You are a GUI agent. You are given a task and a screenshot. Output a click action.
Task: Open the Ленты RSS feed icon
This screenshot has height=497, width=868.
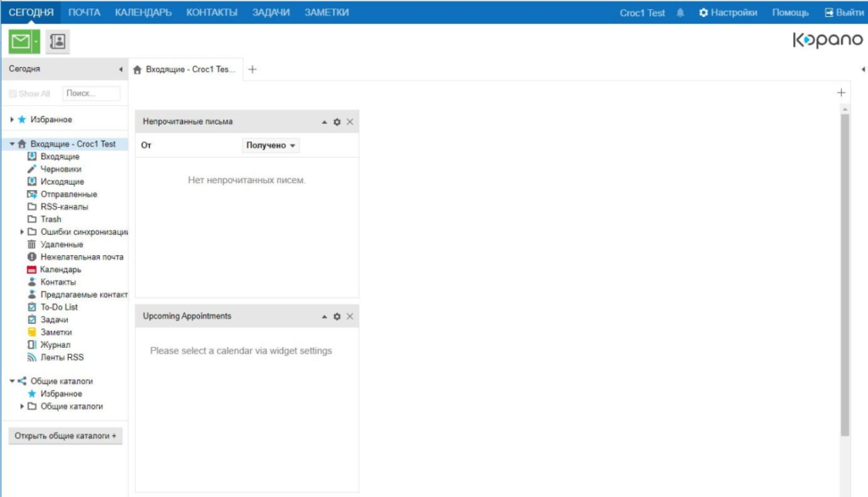(x=31, y=357)
